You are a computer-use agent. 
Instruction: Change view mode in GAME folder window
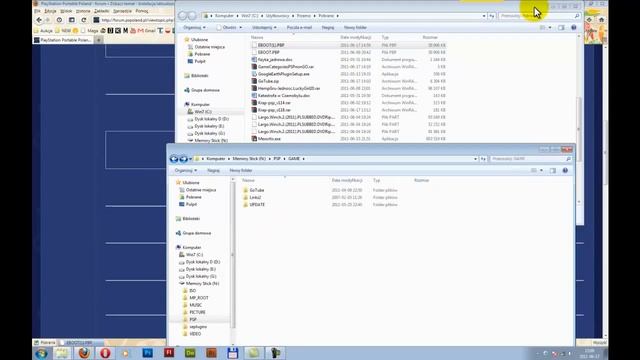pyautogui.click(x=534, y=170)
